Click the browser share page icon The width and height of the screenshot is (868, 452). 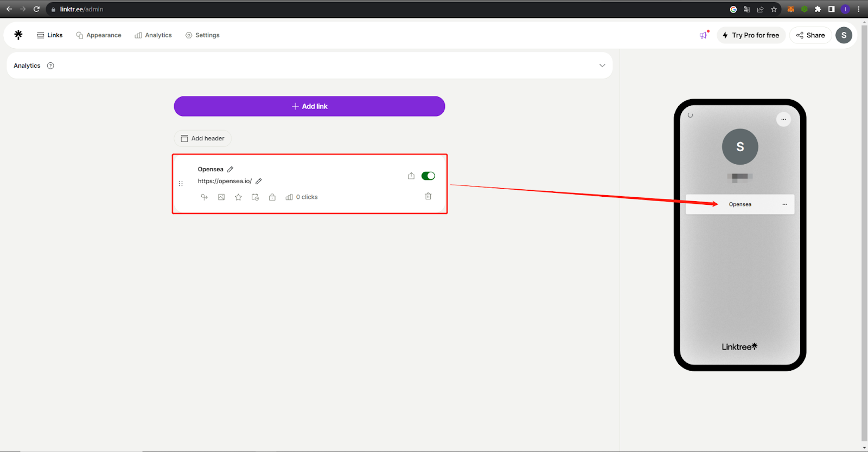761,9
